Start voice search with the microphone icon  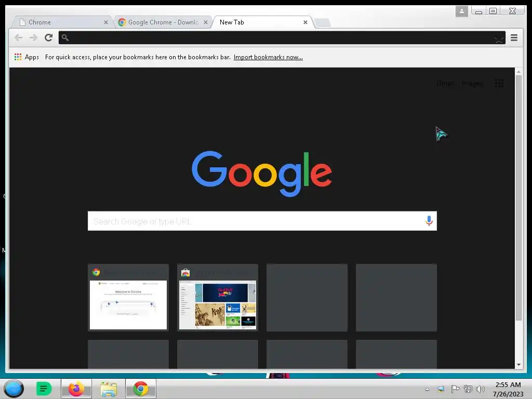[x=429, y=221]
